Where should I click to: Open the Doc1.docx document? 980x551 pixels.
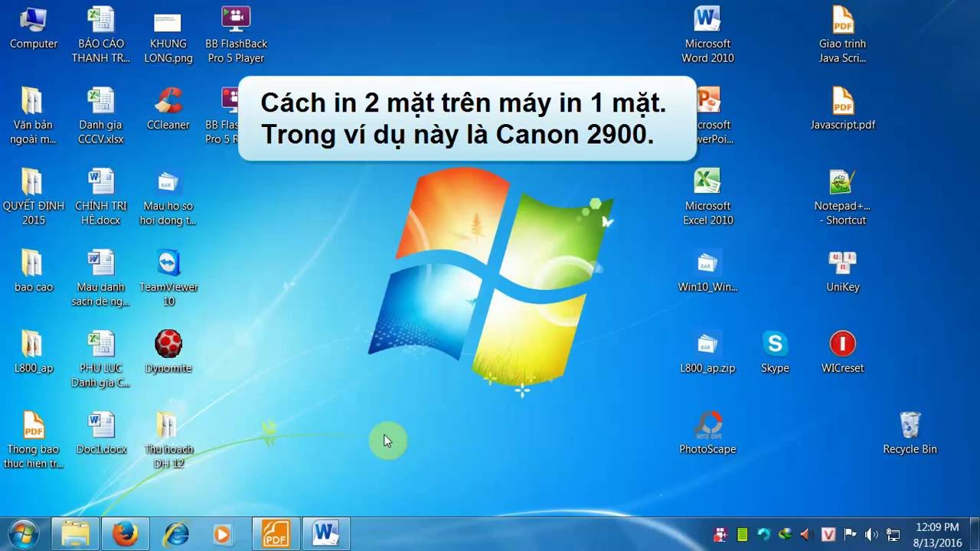(101, 433)
